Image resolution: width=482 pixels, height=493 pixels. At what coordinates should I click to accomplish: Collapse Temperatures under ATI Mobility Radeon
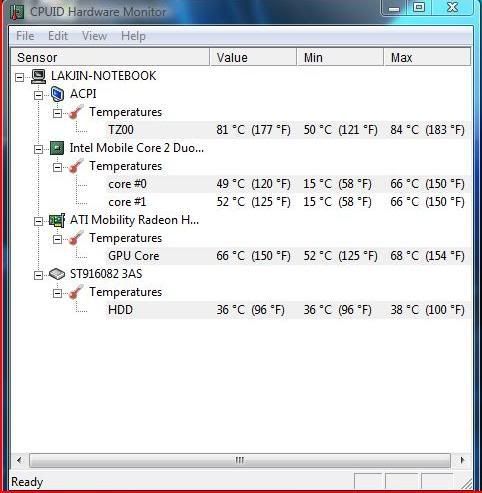click(x=58, y=239)
